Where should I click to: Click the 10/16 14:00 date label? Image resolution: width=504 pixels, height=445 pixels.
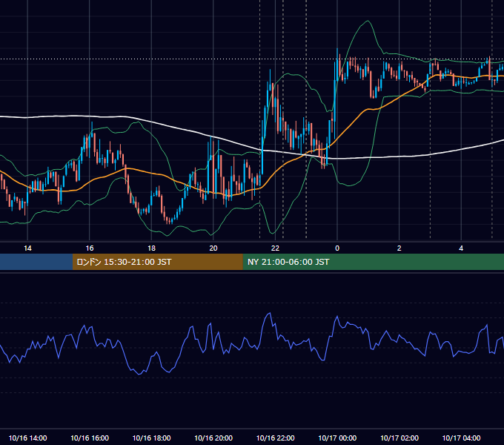pyautogui.click(x=27, y=438)
